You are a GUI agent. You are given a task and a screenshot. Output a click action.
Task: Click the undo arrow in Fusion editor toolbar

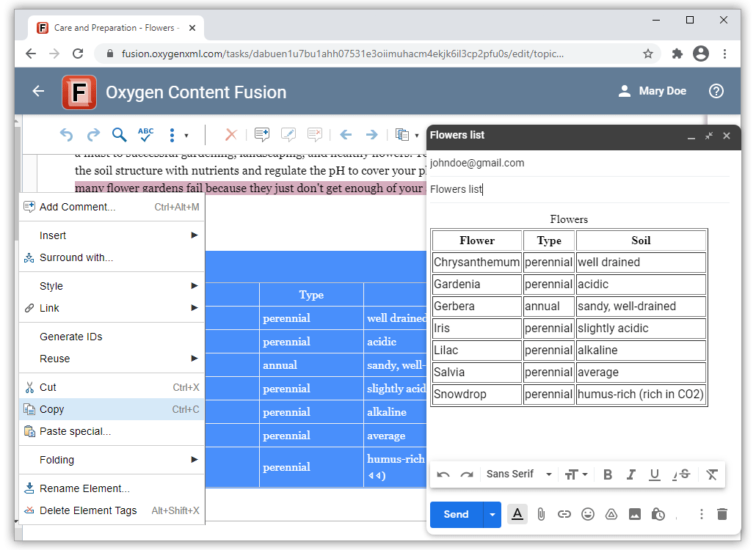(x=67, y=135)
